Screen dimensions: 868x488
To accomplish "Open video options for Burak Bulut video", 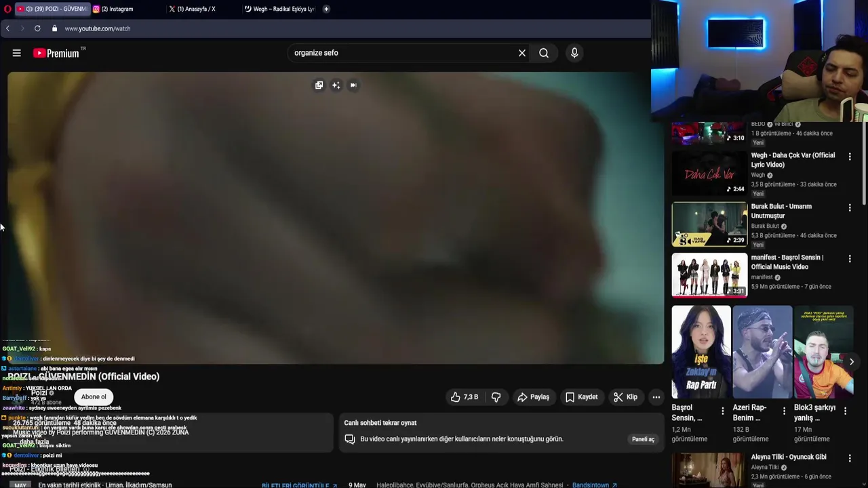I will (x=850, y=208).
